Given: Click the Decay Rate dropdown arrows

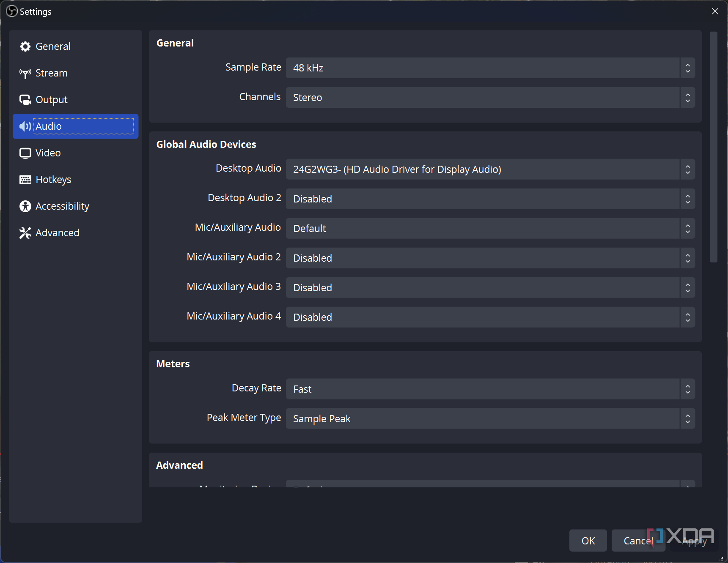Looking at the screenshot, I should click(x=688, y=389).
